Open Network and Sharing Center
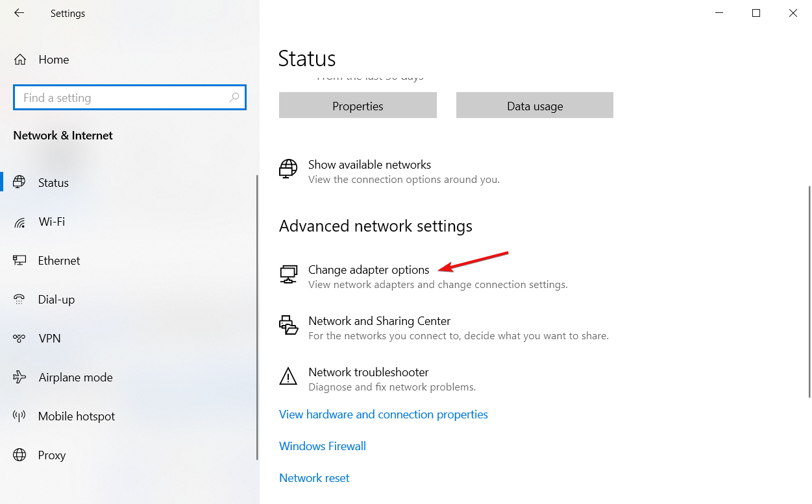Image resolution: width=812 pixels, height=504 pixels. pos(379,321)
